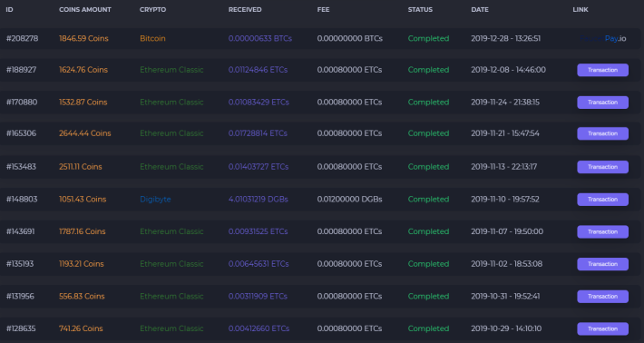This screenshot has height=343, width=644.
Task: Click the 741.26 Coins amount
Action: (x=81, y=328)
